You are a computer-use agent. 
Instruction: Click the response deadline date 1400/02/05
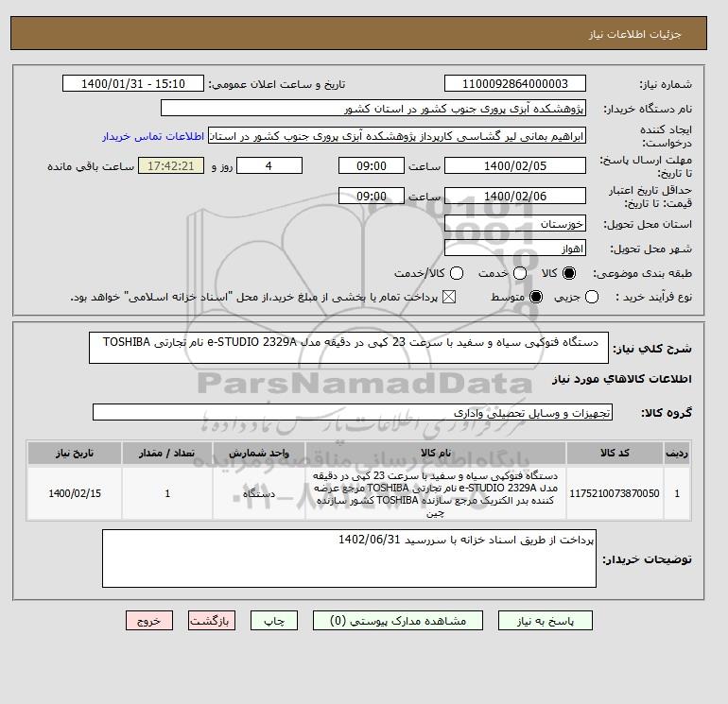click(515, 165)
